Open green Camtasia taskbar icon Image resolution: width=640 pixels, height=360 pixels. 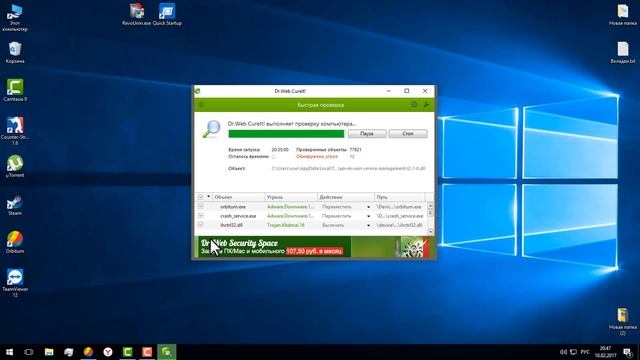127,352
